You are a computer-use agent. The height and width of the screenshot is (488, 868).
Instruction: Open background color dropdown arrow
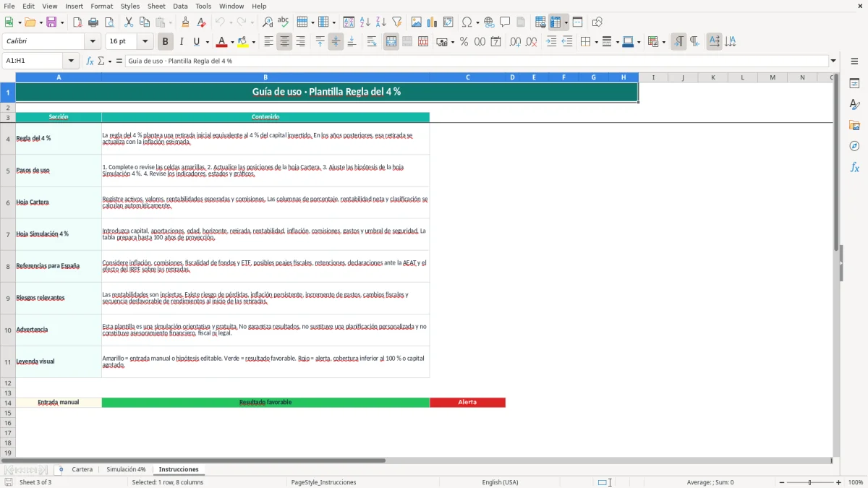coord(253,42)
